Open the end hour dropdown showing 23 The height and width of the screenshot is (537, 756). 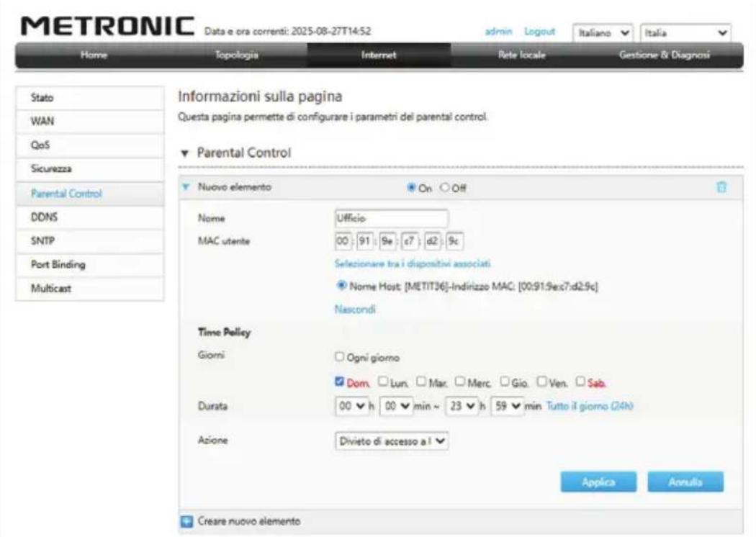pos(462,406)
